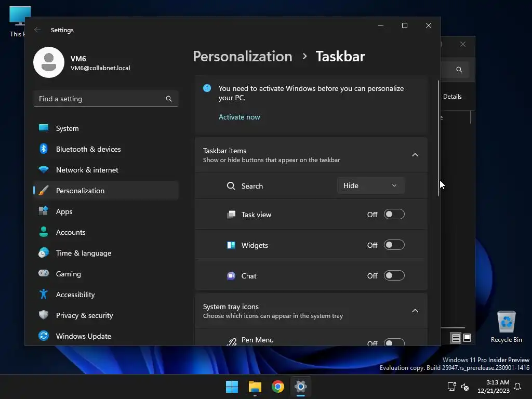
Task: Go to Network & internet settings
Action: click(106, 170)
